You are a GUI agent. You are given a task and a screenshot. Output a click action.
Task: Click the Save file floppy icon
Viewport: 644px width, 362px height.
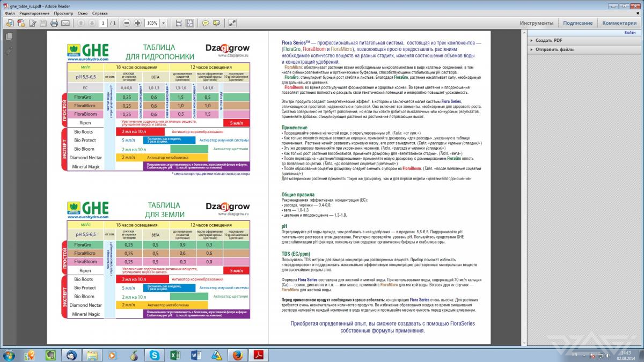tap(43, 23)
